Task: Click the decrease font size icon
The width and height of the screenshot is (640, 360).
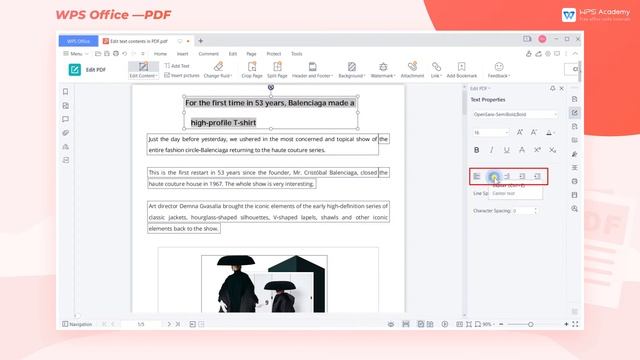Action: coord(534,133)
